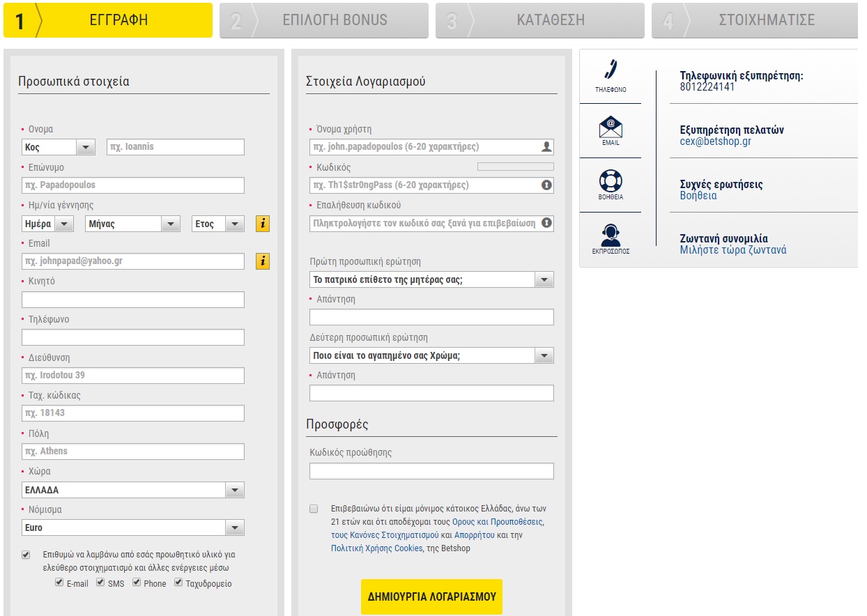This screenshot has width=867, height=616.
Task: Click the password strength meter bar
Action: point(515,167)
